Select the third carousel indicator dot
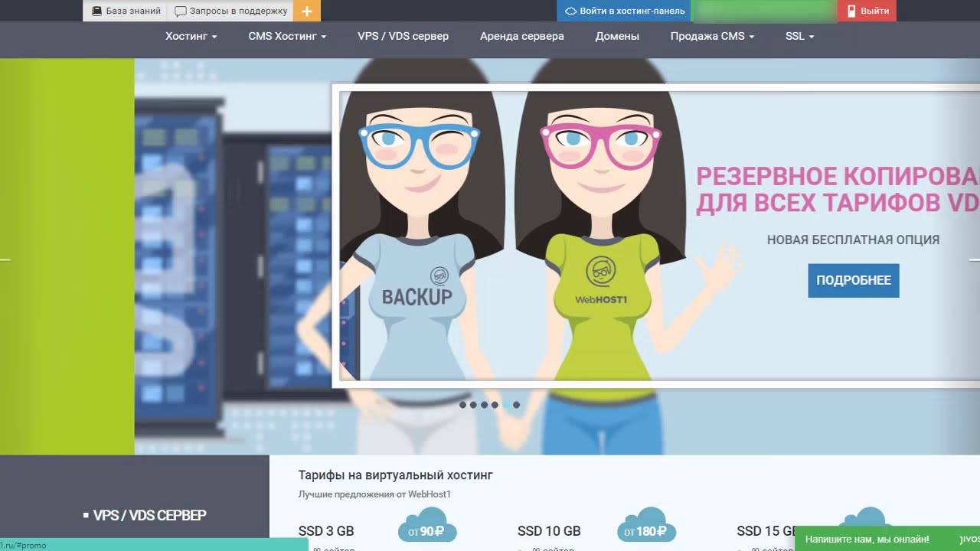980x551 pixels. coord(484,405)
